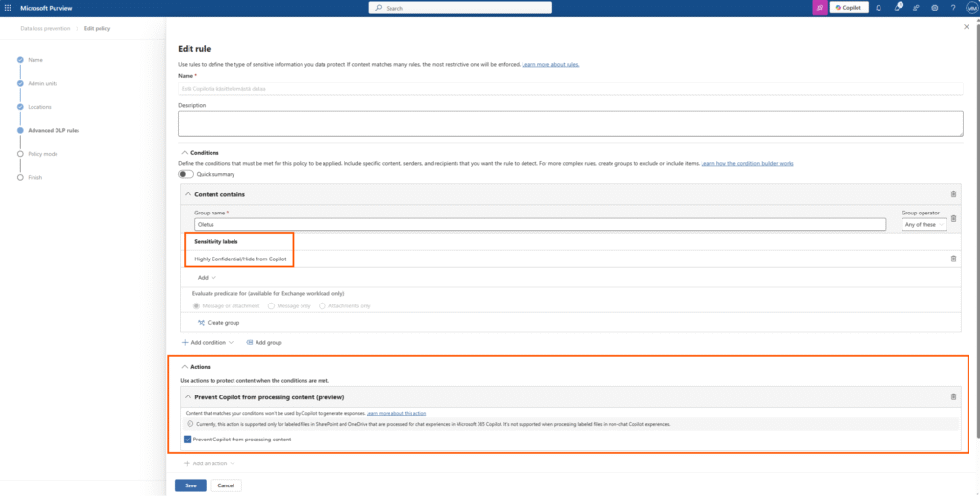Open the Add an action dropdown
Screen dimensions: 980x496
click(x=209, y=463)
